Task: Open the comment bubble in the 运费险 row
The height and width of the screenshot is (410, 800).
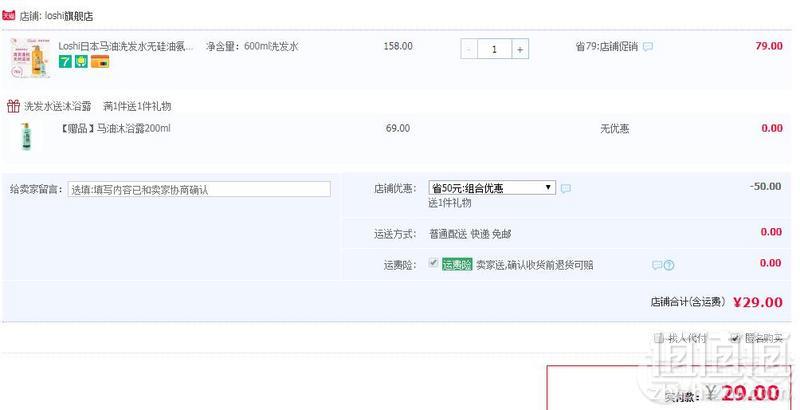Action: pyautogui.click(x=657, y=265)
